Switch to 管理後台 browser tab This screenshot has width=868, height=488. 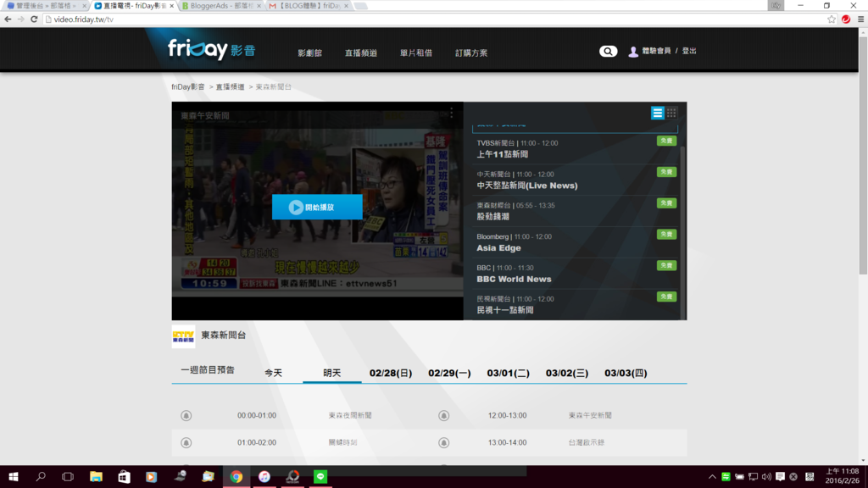coord(47,6)
